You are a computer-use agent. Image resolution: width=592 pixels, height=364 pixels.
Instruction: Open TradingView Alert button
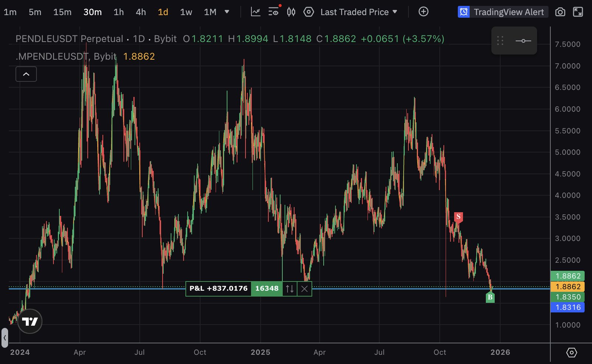[503, 12]
